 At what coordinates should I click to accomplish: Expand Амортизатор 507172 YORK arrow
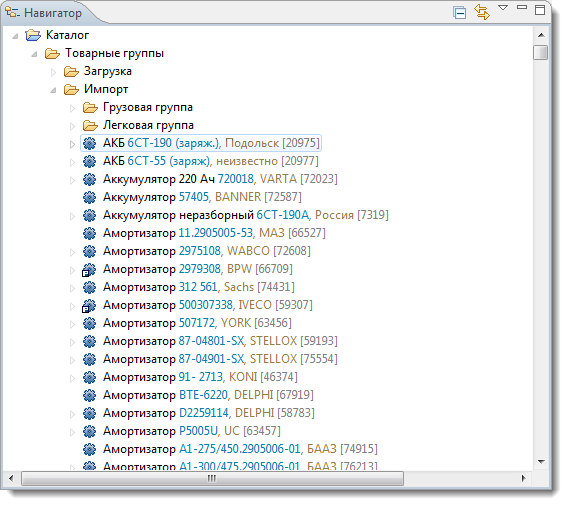pos(72,324)
